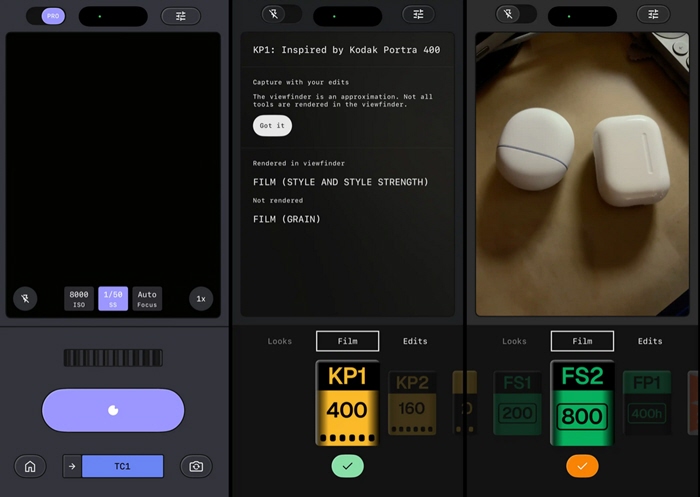Toggle flash switch in middle screen
Image resolution: width=700 pixels, height=497 pixels.
coord(281,14)
